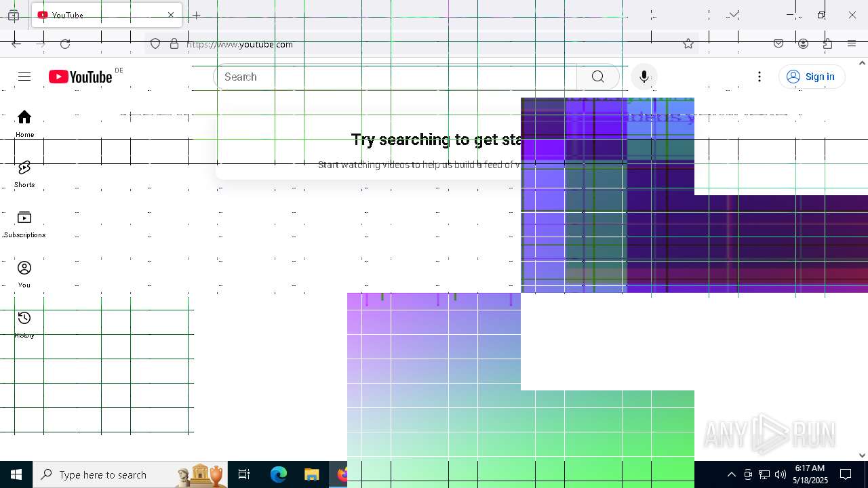Image resolution: width=868 pixels, height=488 pixels.
Task: Focus the YouTube Search field
Action: (395, 77)
